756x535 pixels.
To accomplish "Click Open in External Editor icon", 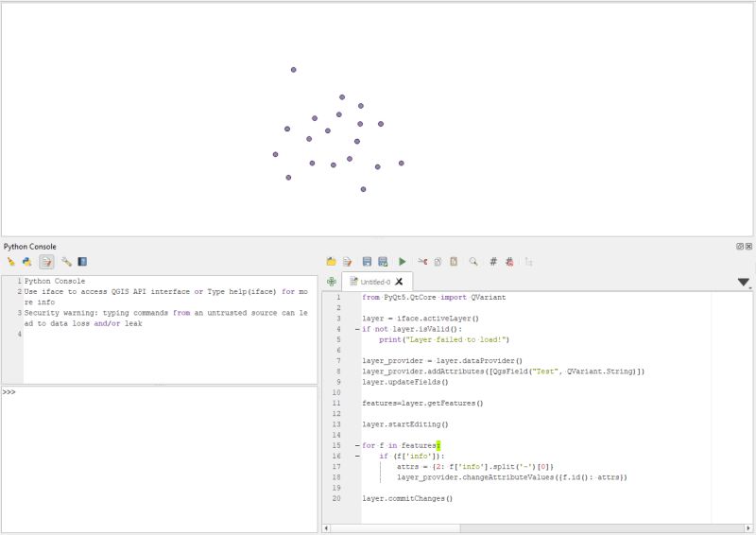I will coord(347,262).
